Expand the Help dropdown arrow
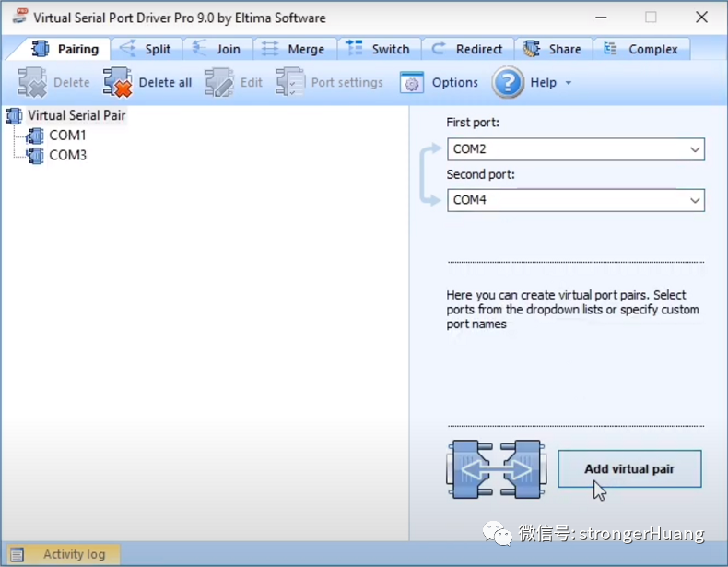 click(569, 83)
